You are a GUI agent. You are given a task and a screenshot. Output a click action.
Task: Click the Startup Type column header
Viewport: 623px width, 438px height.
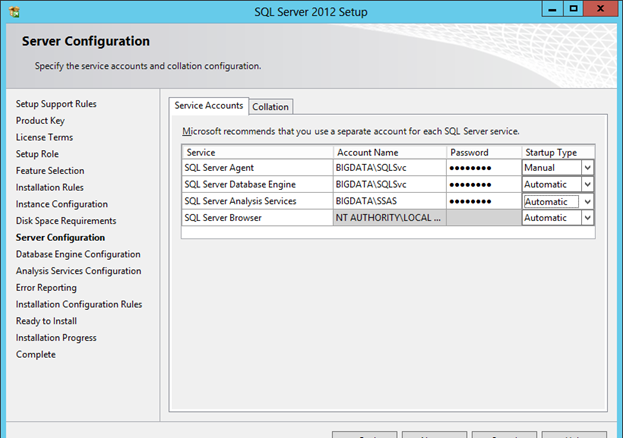[558, 153]
